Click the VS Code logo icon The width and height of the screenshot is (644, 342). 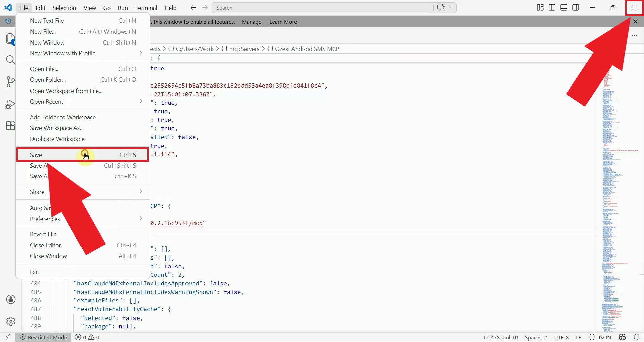click(8, 8)
